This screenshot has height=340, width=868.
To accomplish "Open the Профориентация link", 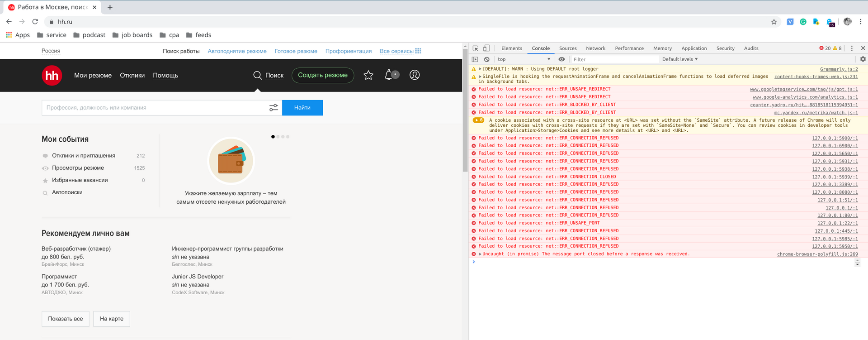I will point(349,51).
